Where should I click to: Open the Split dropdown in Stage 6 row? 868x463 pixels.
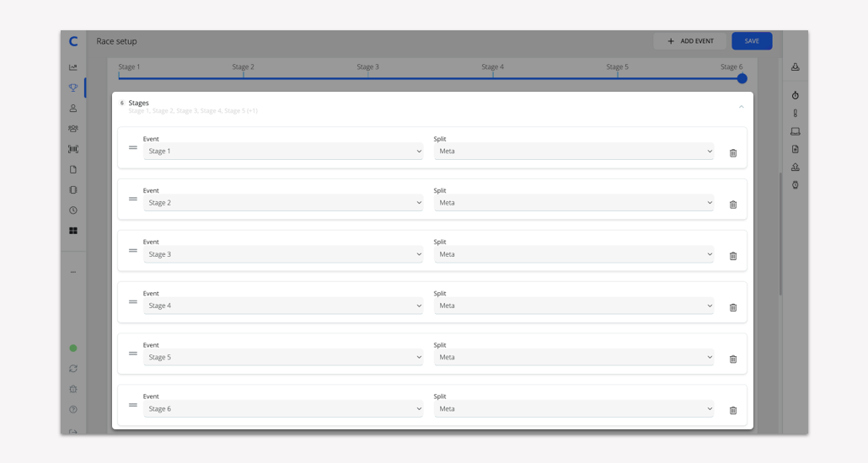point(574,409)
